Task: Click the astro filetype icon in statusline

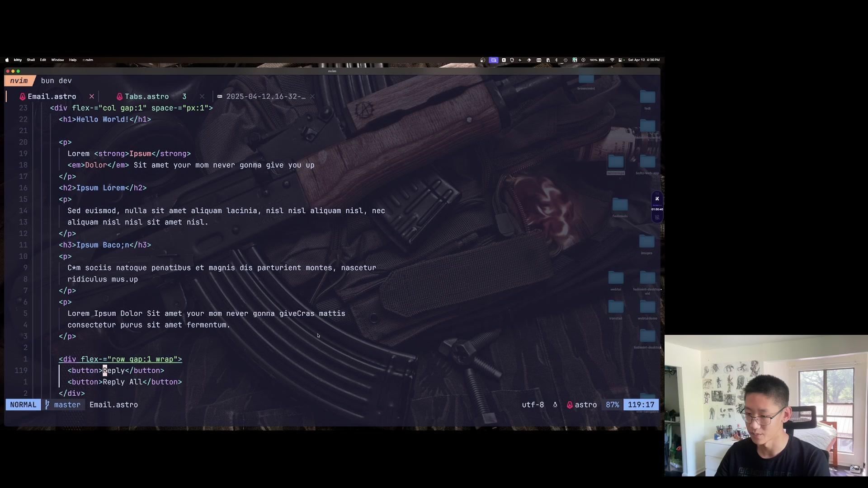Action: point(570,405)
